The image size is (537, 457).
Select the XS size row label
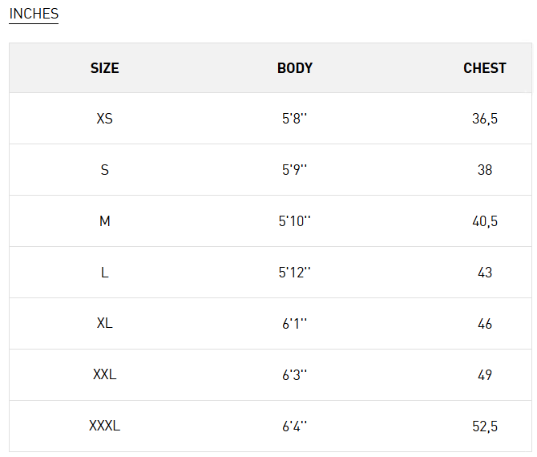click(104, 119)
